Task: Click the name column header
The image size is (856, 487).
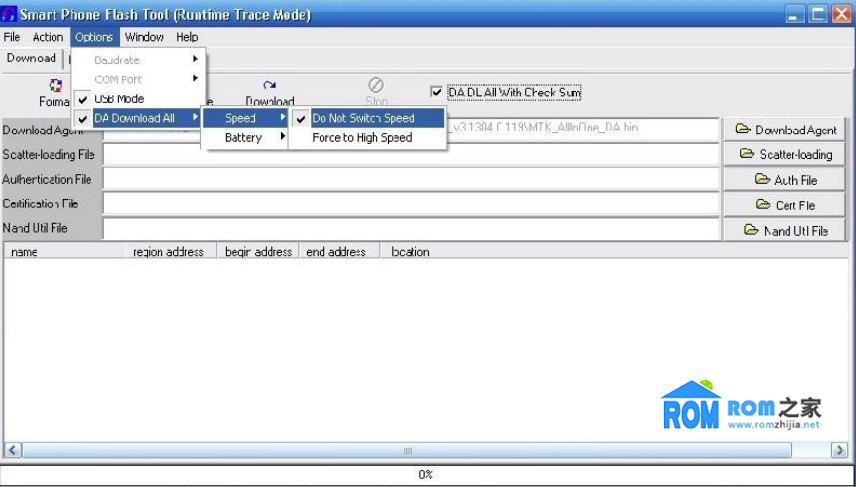Action: click(65, 252)
